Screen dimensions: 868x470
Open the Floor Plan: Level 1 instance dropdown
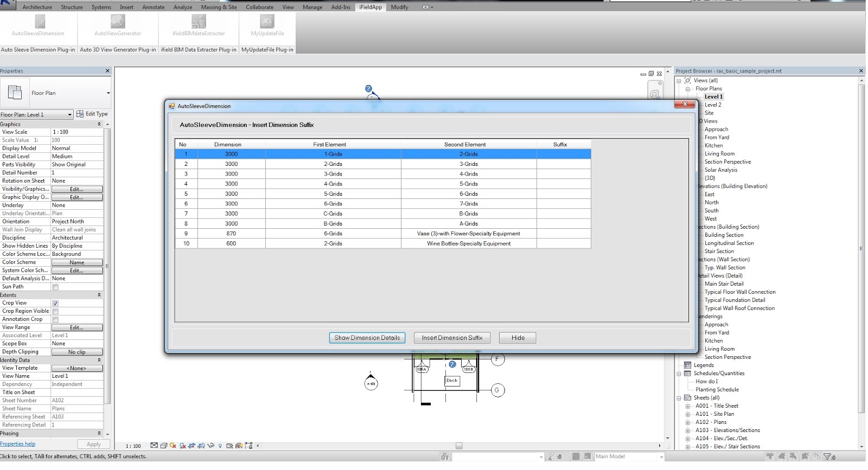pyautogui.click(x=69, y=114)
